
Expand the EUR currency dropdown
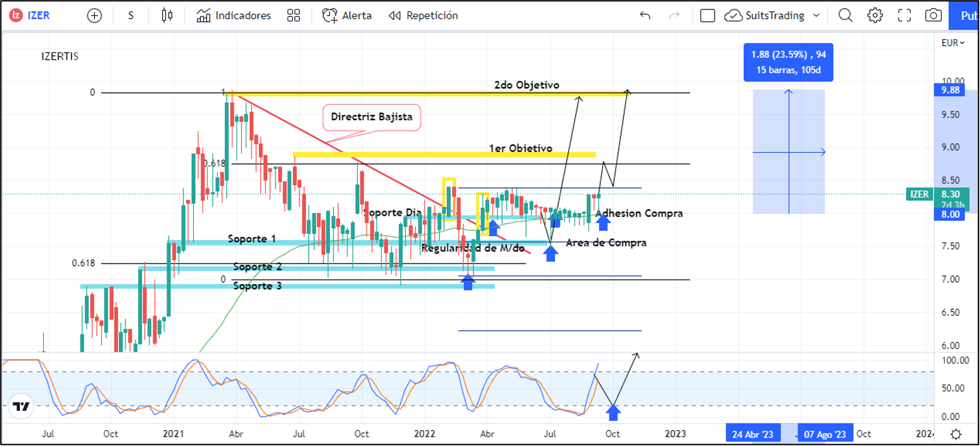[x=953, y=42]
